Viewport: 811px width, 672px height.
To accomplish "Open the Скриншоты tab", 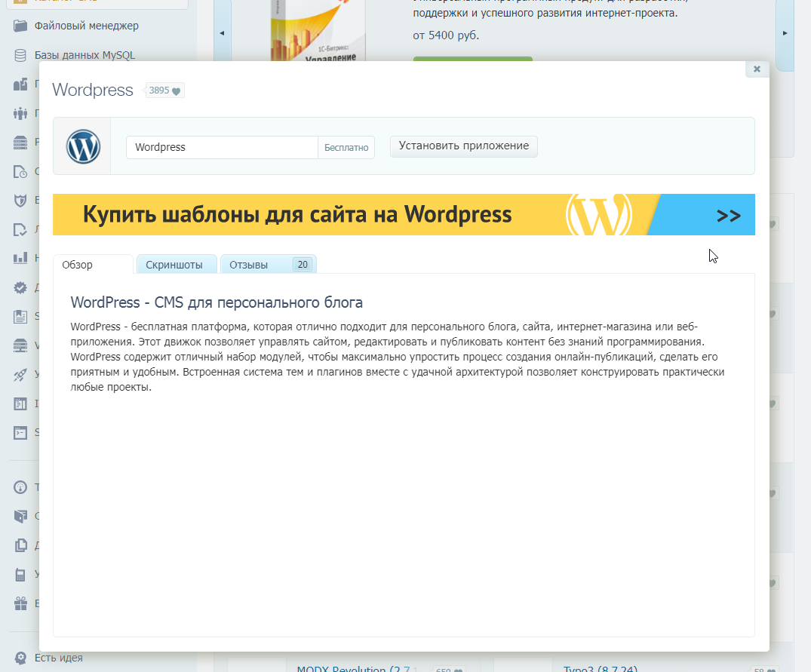I will 177,265.
